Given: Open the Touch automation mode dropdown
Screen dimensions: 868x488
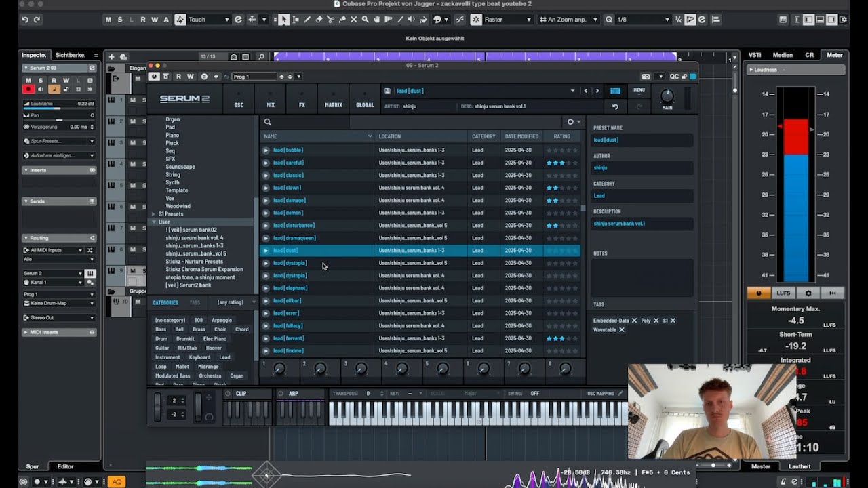Looking at the screenshot, I should click(209, 20).
